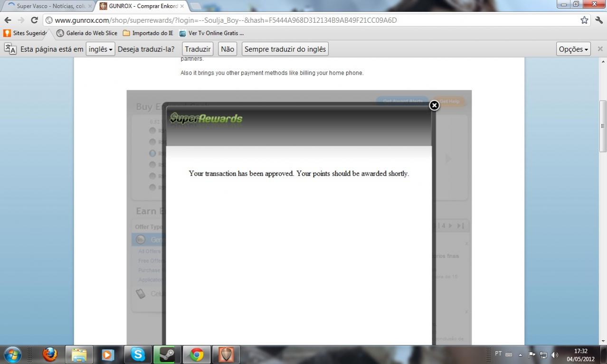Image resolution: width=607 pixels, height=364 pixels.
Task: Open Steam from the taskbar
Action: point(167,355)
